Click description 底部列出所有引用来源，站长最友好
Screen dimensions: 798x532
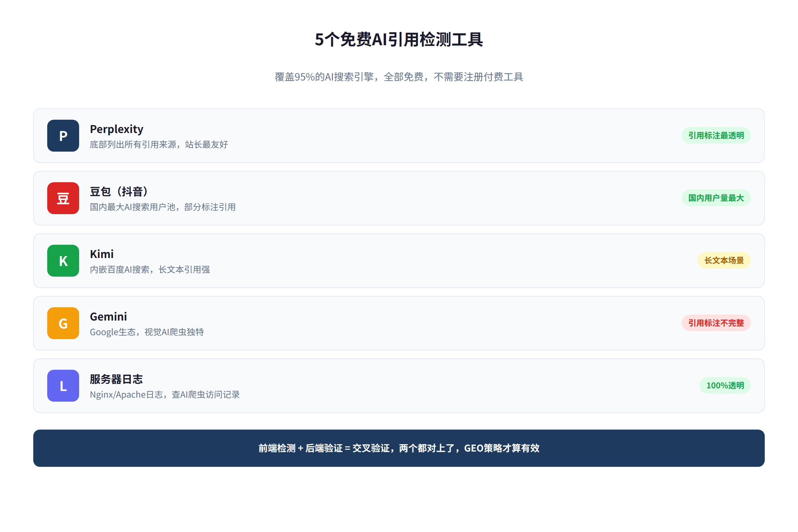coord(159,145)
